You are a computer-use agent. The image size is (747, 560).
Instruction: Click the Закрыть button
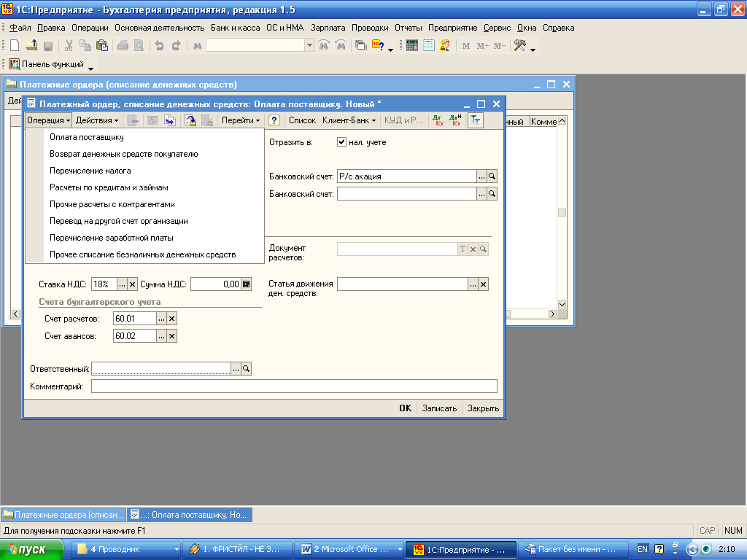(483, 408)
